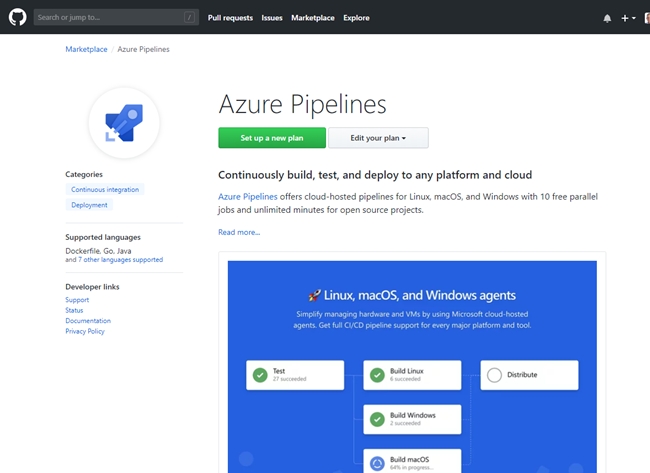The height and width of the screenshot is (473, 650).
Task: Click Set up a new plan button
Action: pyautogui.click(x=272, y=138)
